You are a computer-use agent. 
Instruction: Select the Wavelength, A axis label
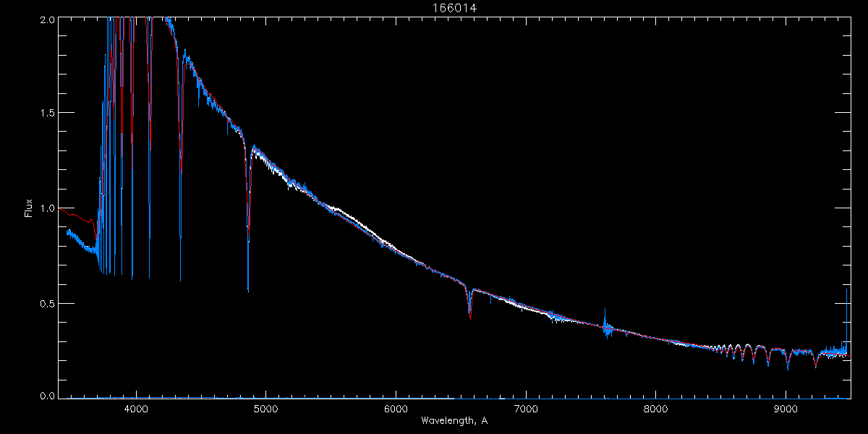(x=454, y=420)
